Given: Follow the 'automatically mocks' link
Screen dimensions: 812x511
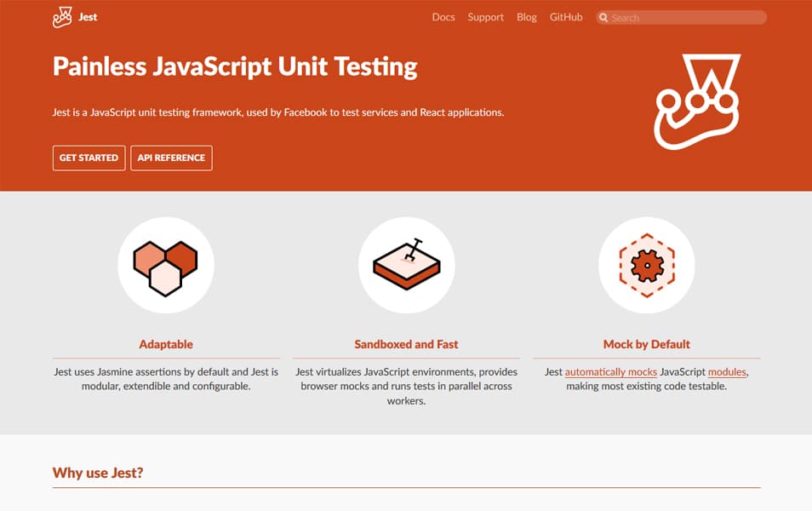Looking at the screenshot, I should coord(610,372).
